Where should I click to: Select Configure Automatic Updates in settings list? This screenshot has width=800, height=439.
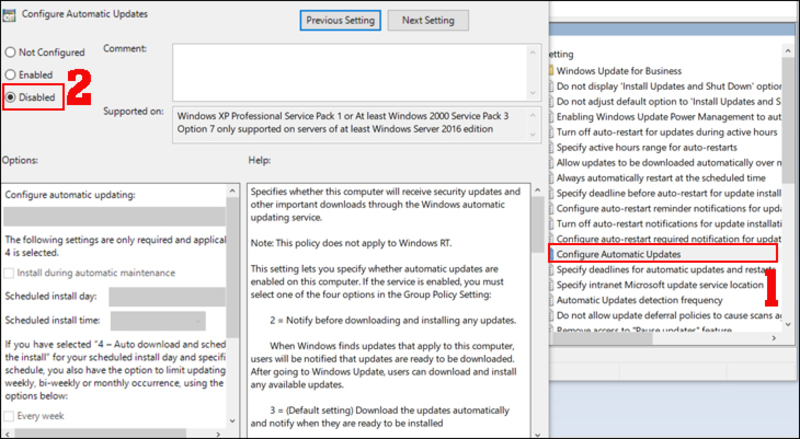click(663, 254)
